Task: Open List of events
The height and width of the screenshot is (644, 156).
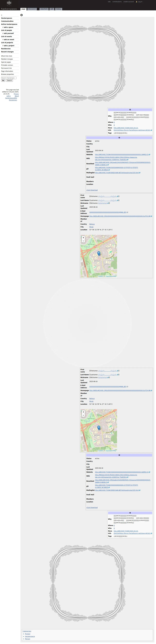Action: pos(6,37)
